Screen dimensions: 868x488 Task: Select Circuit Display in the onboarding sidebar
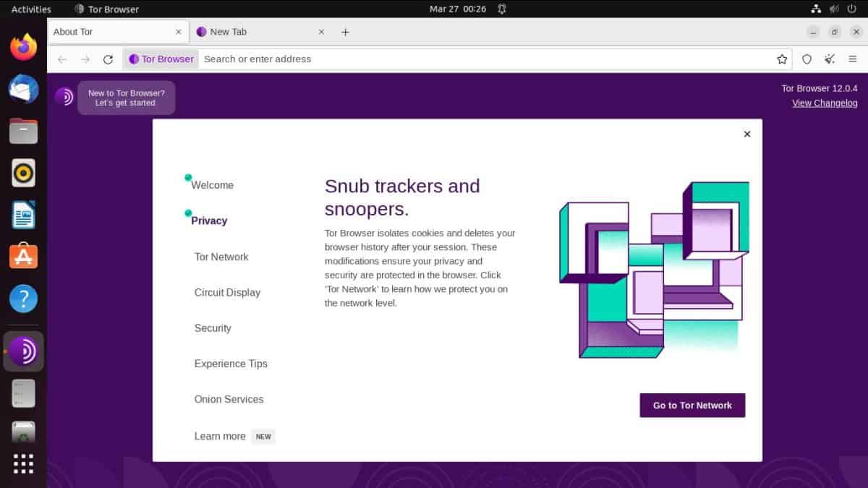(226, 292)
